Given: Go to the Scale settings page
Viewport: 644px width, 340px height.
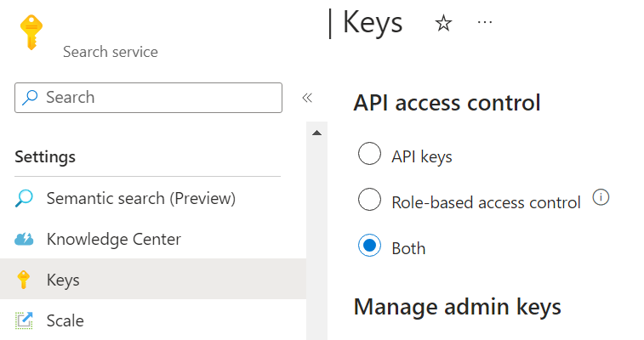Looking at the screenshot, I should (65, 320).
